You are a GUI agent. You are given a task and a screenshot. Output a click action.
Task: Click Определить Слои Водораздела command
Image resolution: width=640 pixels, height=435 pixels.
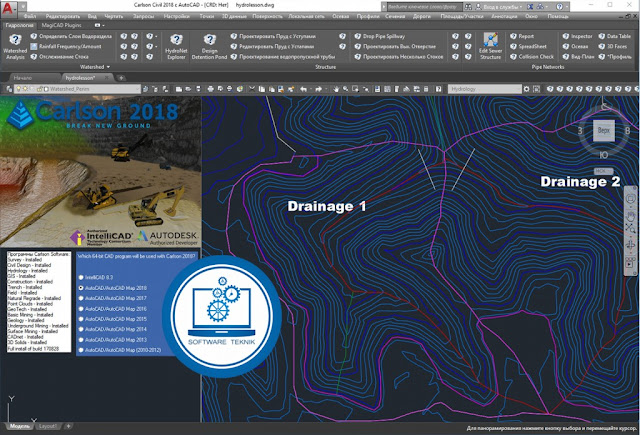coord(71,36)
